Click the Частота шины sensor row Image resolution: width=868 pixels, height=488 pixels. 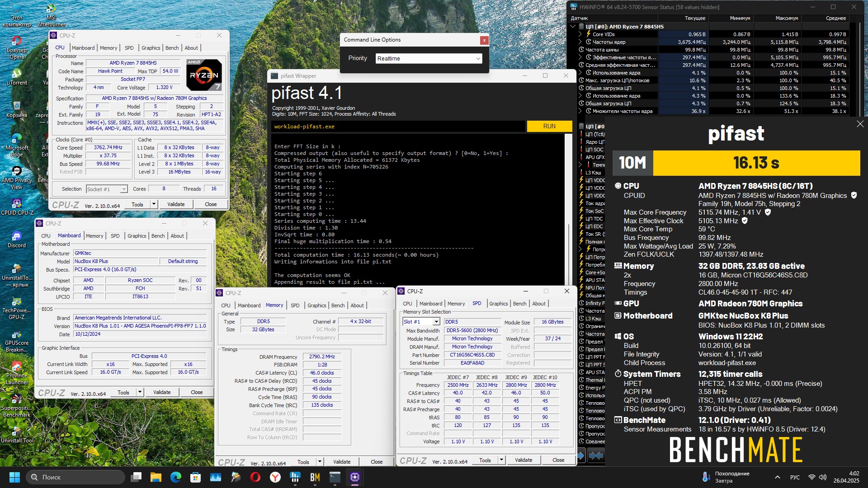pyautogui.click(x=713, y=50)
